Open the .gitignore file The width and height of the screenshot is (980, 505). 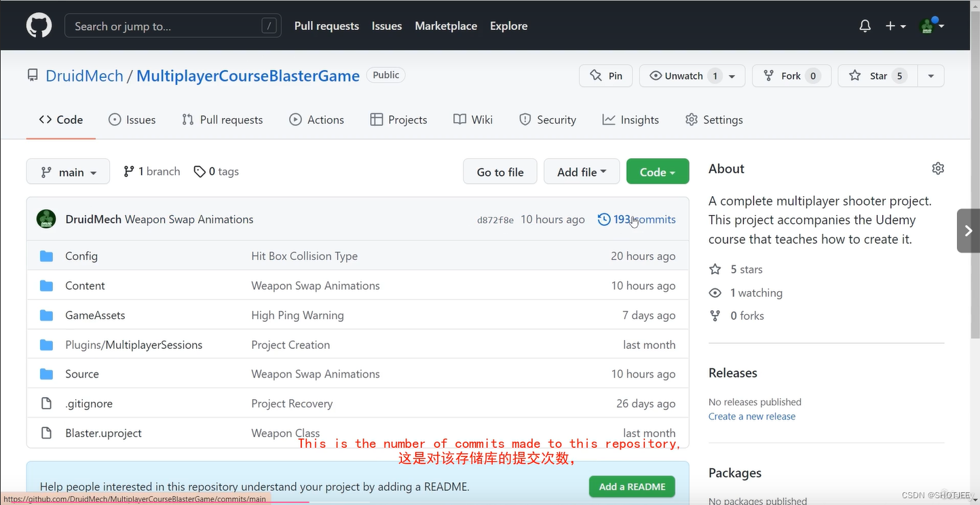[89, 403]
